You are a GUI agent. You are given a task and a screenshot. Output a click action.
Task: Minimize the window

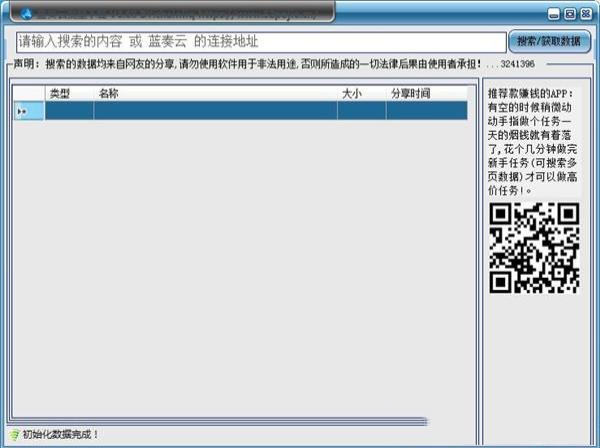pos(553,14)
